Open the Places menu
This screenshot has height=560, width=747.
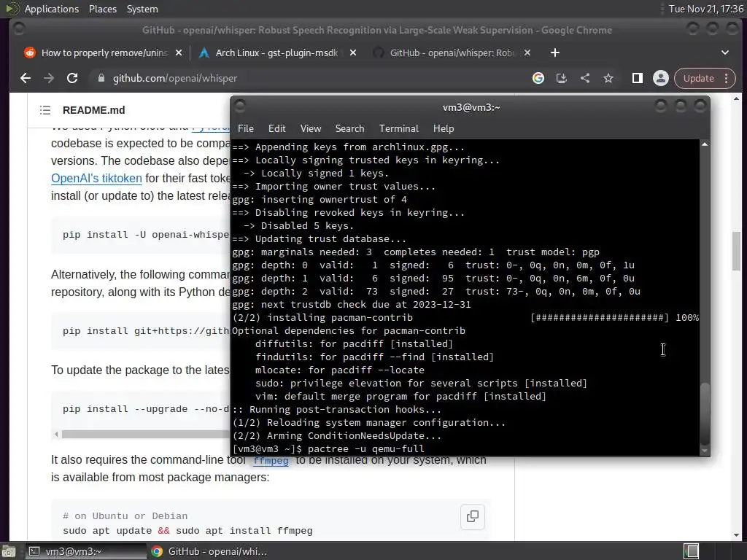click(103, 9)
